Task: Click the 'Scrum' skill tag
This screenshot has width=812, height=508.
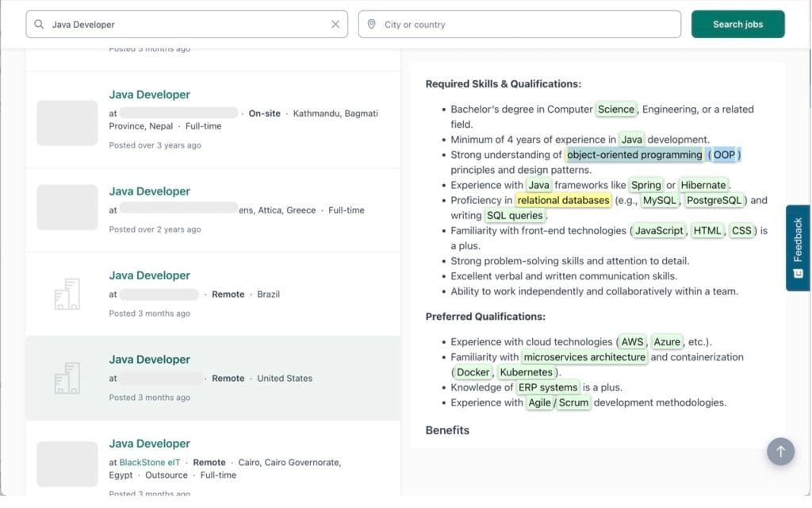Action: pos(573,402)
